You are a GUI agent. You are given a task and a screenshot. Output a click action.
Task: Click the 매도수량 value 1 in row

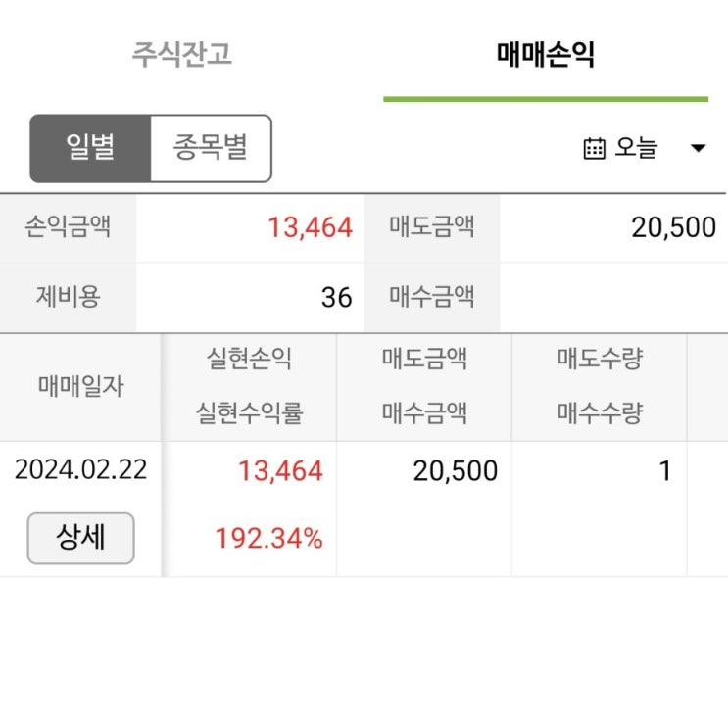pos(664,471)
